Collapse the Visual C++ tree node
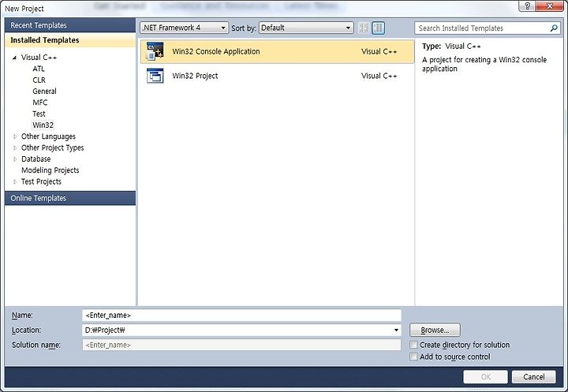 (14, 58)
